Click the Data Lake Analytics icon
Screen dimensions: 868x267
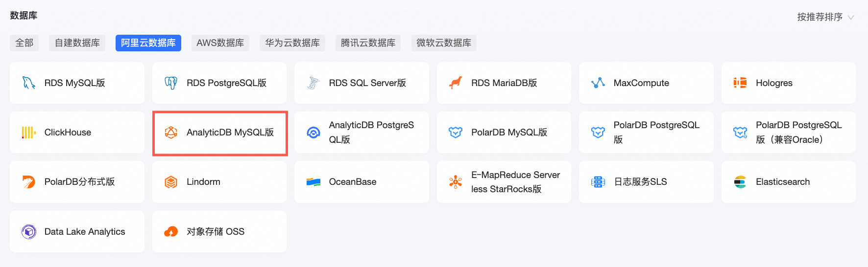29,232
